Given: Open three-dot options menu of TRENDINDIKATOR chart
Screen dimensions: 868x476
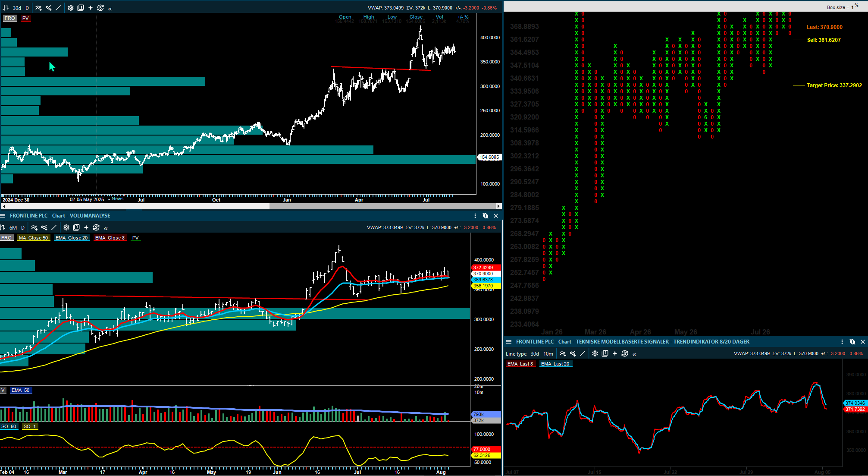Looking at the screenshot, I should (x=842, y=342).
